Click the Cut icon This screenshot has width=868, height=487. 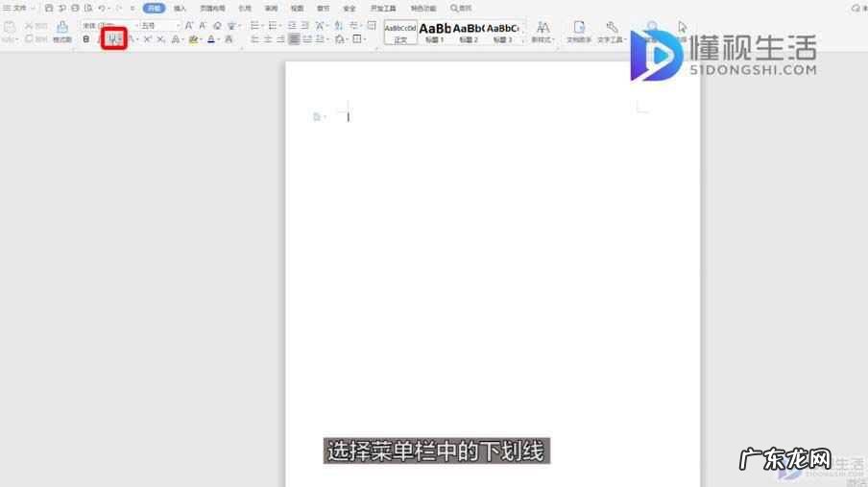coord(29,26)
